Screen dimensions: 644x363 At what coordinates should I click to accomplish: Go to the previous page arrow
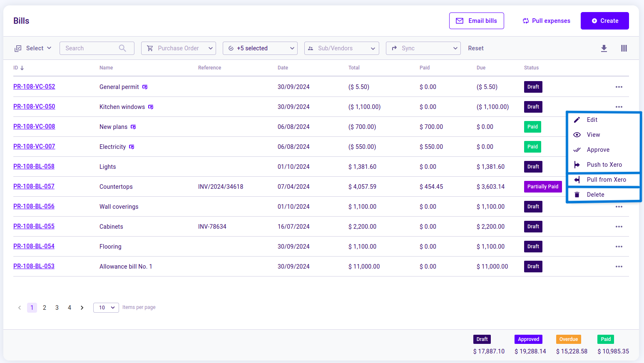[x=20, y=308]
